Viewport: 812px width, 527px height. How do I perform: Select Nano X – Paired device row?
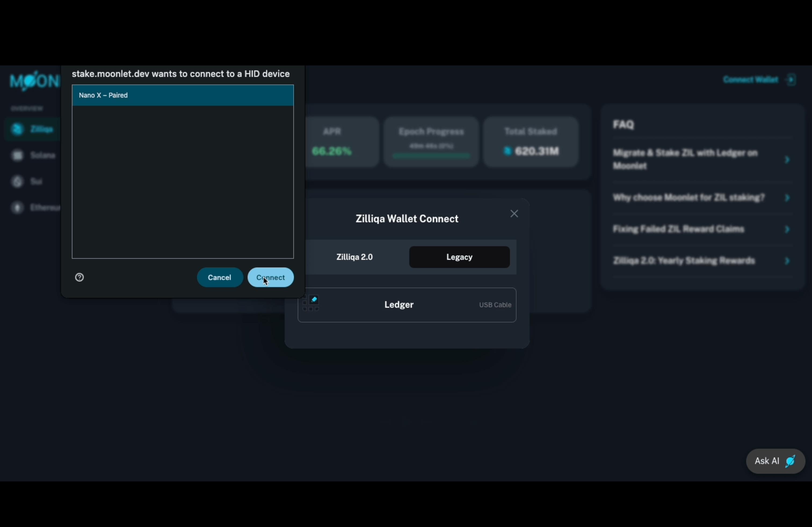coord(183,96)
